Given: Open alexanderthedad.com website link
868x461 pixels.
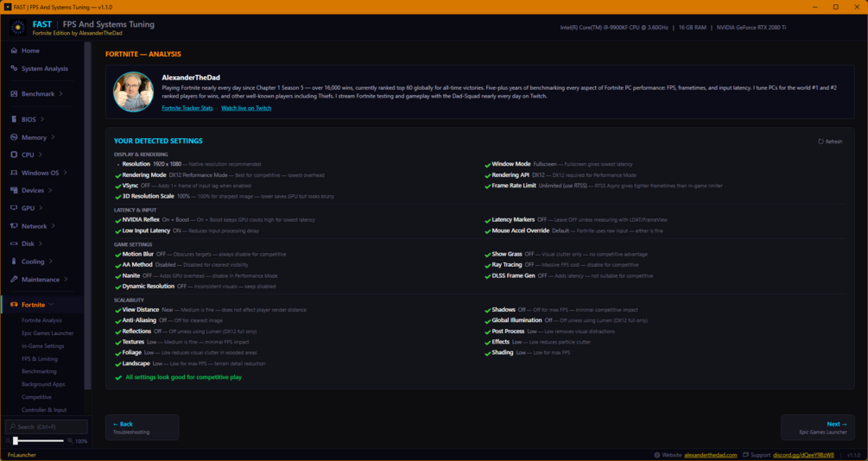Looking at the screenshot, I should point(710,455).
